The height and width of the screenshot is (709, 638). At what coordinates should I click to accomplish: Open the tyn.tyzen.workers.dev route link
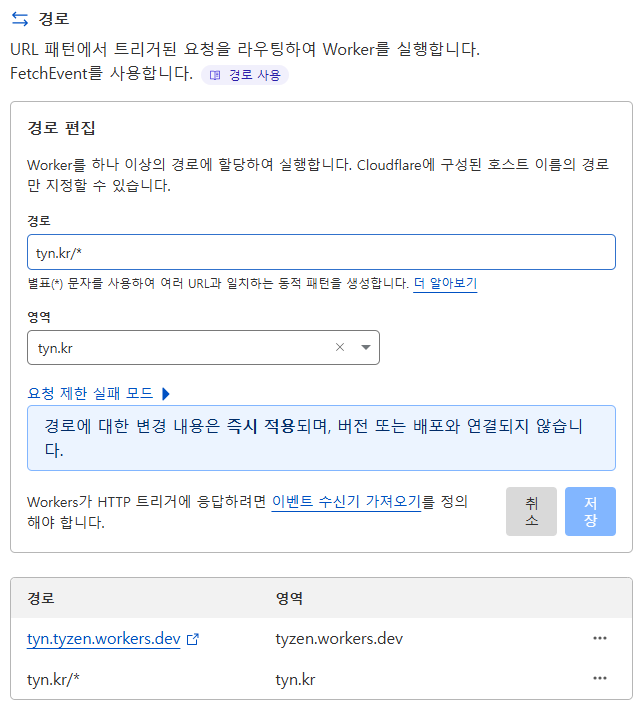pyautogui.click(x=104, y=638)
